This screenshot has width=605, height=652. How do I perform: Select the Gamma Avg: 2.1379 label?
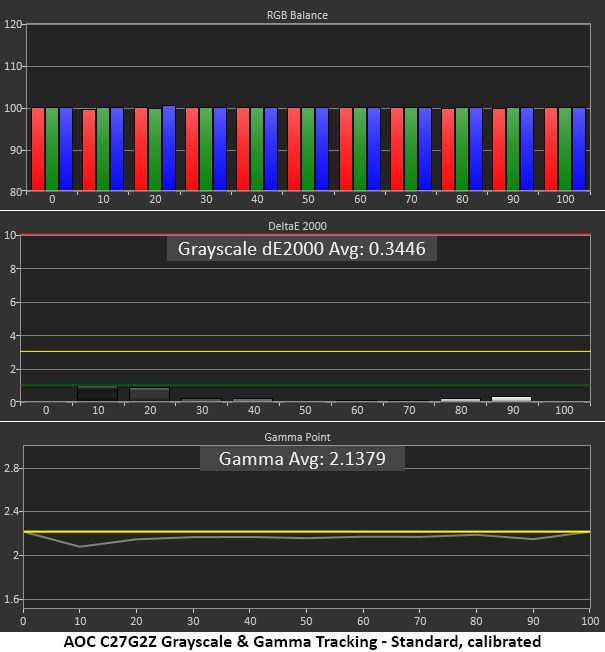click(x=302, y=459)
